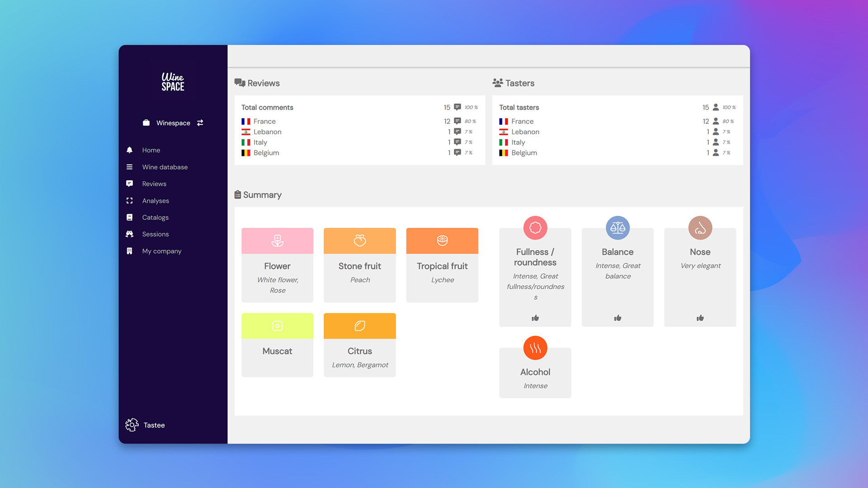
Task: Click the My company building icon
Action: tap(130, 251)
